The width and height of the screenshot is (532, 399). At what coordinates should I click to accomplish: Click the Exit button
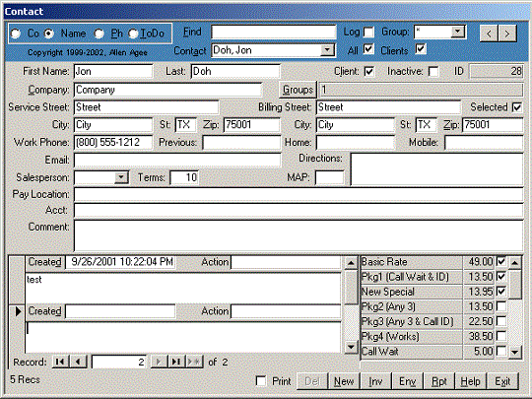click(502, 381)
